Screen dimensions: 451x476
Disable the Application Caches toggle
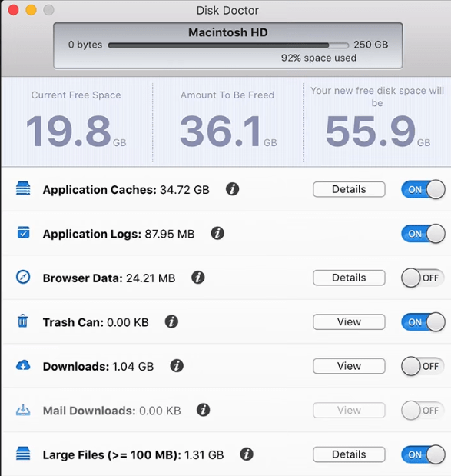click(423, 189)
